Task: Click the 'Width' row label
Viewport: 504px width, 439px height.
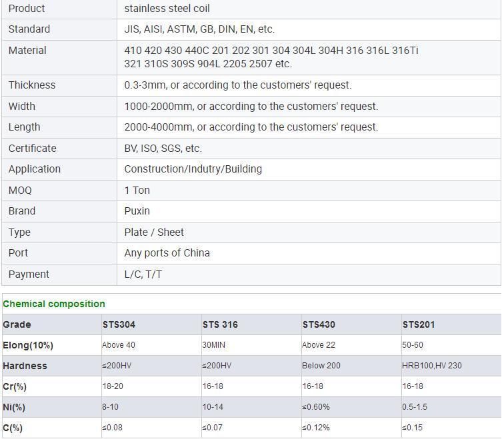Action: click(x=22, y=107)
